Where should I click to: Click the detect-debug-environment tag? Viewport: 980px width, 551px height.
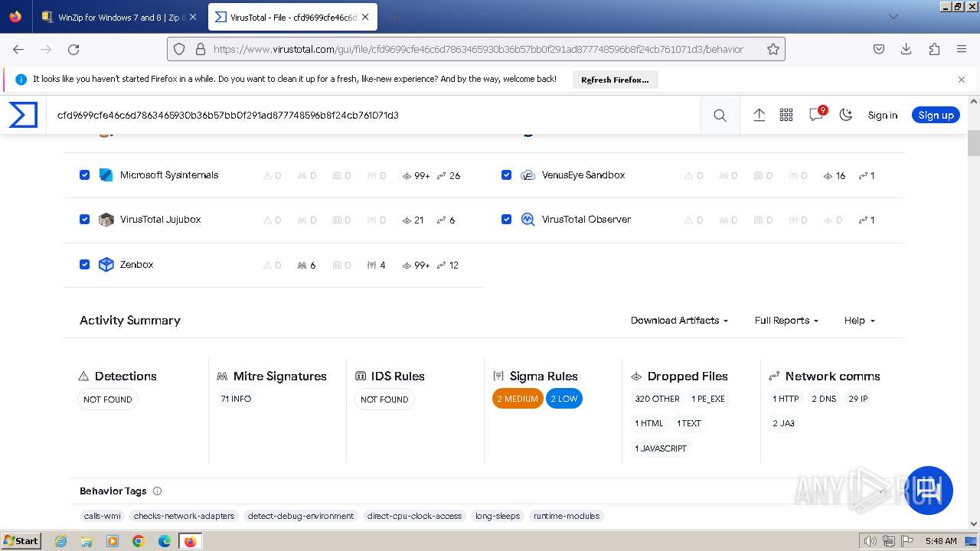(301, 516)
